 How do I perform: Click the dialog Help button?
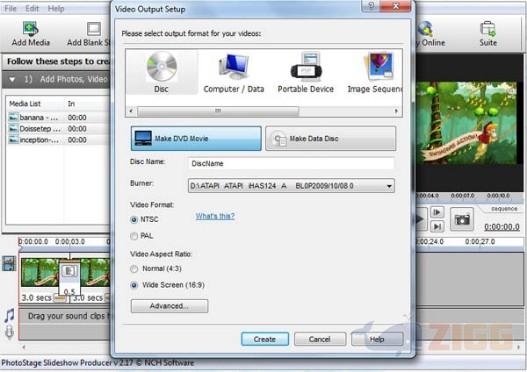pos(377,339)
